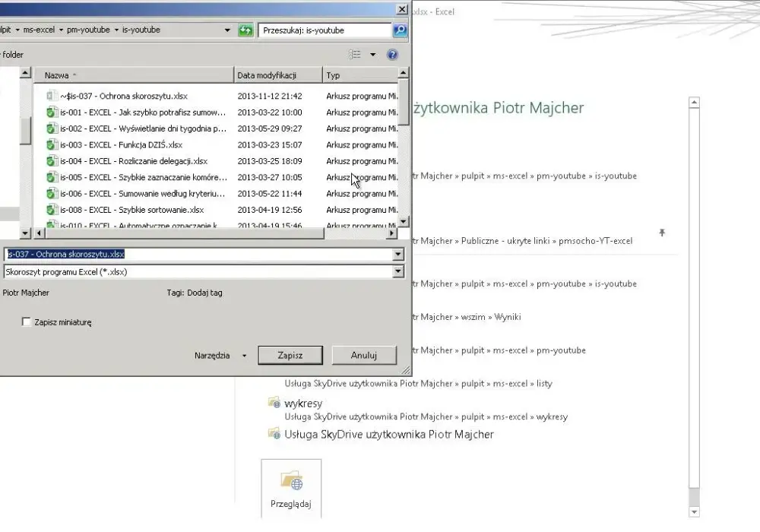Click Excel icon of is-006 file
The image size is (760, 532).
click(x=51, y=194)
